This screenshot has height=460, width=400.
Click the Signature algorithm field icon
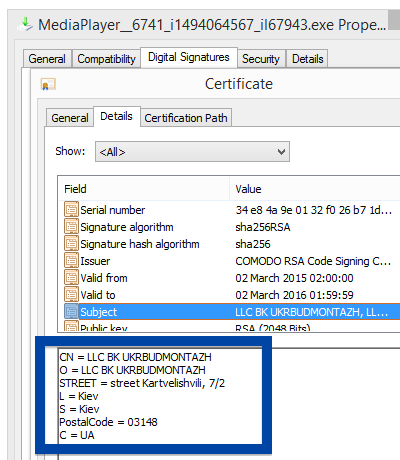pyautogui.click(x=71, y=227)
